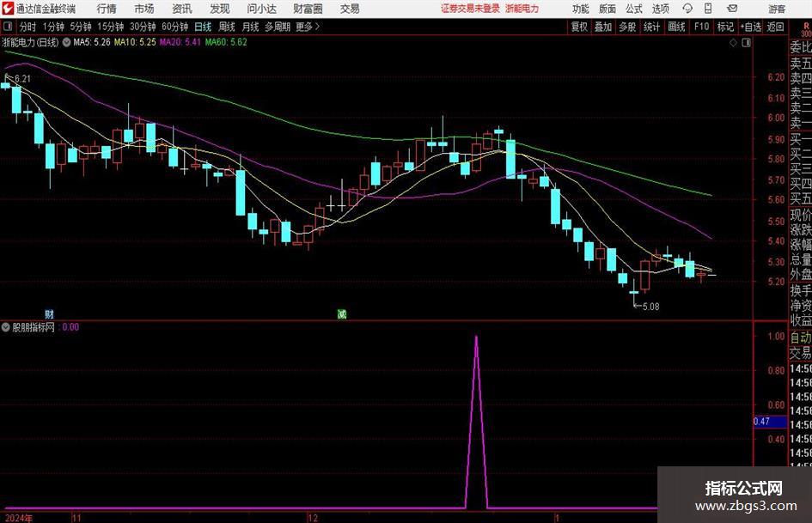The image size is (812, 523).
Task: Toggle the left panel icon beside 分时
Action: [x=8, y=27]
